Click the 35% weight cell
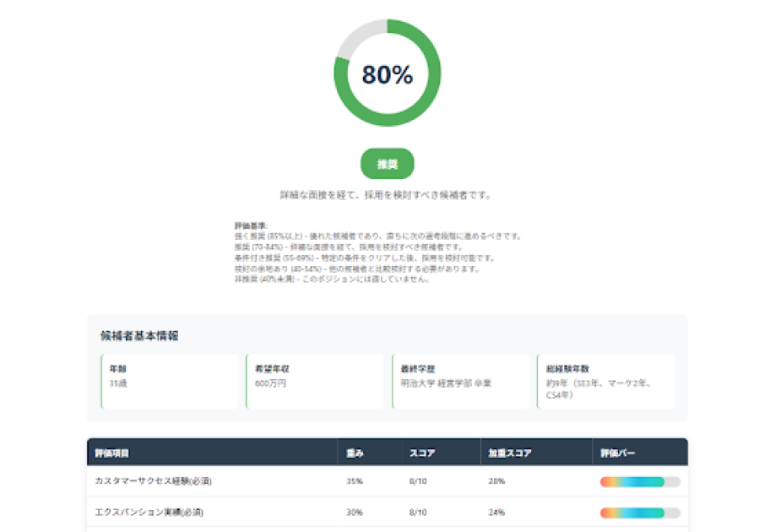Viewport: 770px width, 532px height. (355, 481)
